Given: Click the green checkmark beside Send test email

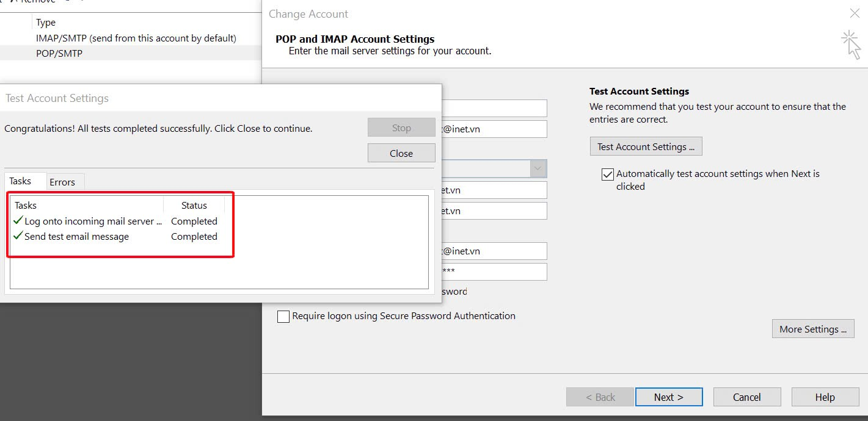Looking at the screenshot, I should (18, 236).
